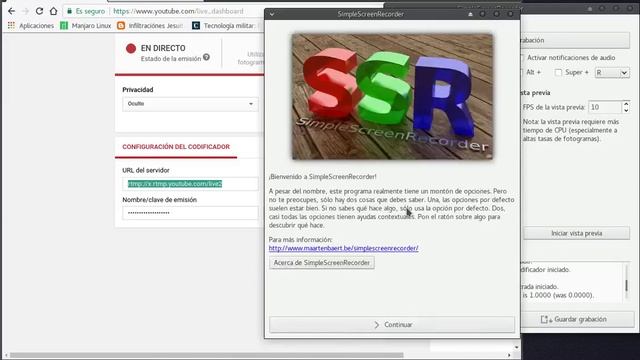Click the Nombre/clave de emisión field

point(190,213)
